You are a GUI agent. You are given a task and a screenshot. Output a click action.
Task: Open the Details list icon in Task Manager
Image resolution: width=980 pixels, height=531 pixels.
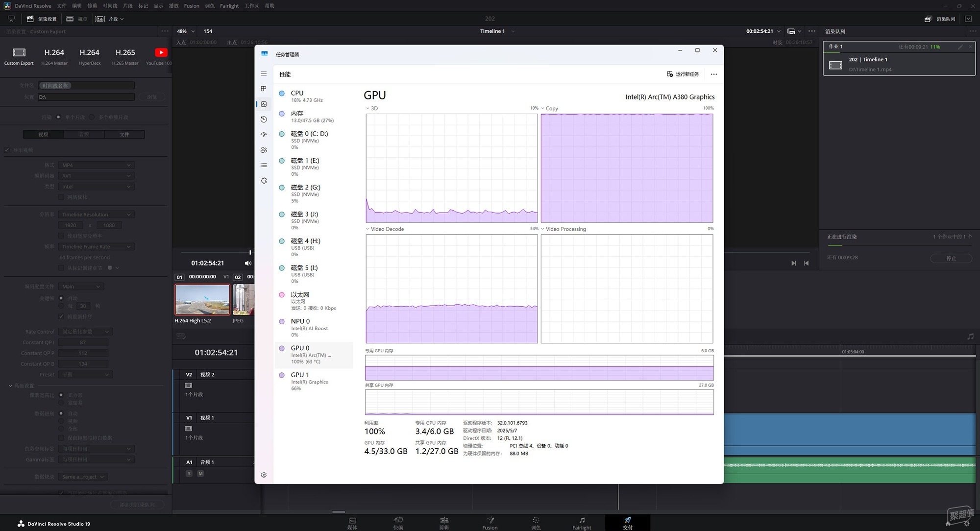[264, 165]
